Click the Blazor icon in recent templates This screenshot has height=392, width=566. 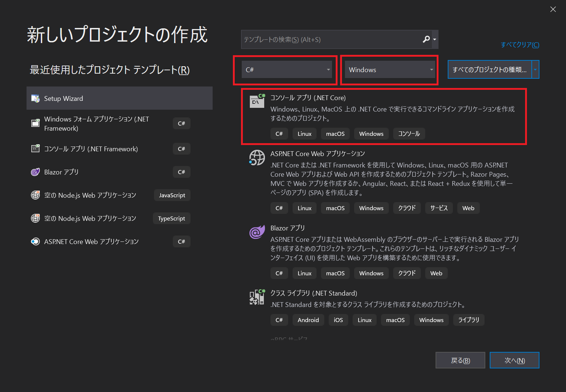point(35,172)
